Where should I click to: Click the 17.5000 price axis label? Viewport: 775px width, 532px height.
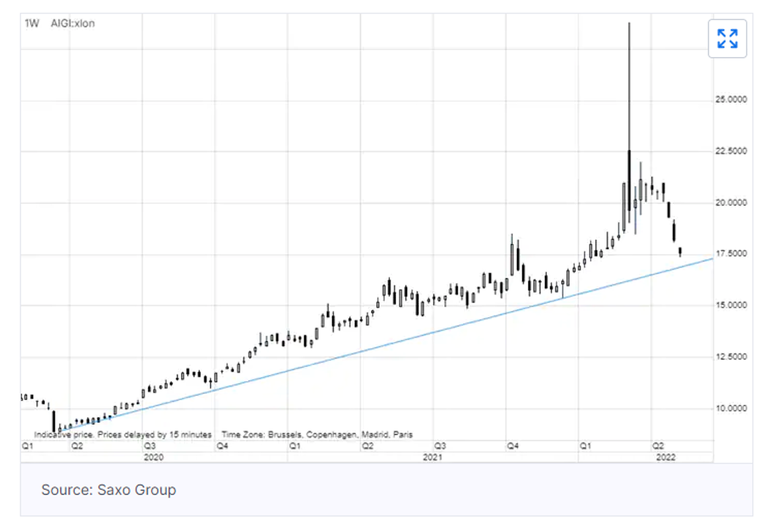pos(733,254)
